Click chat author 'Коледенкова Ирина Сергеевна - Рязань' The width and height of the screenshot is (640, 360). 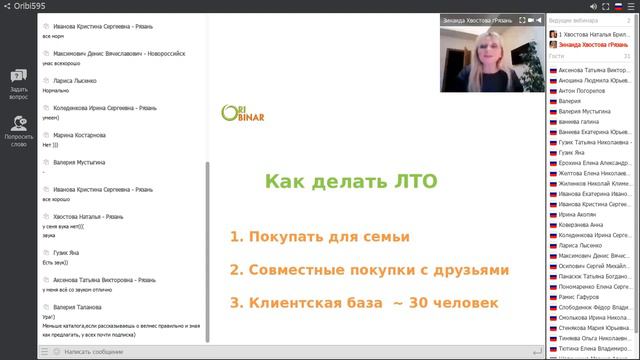pos(105,108)
